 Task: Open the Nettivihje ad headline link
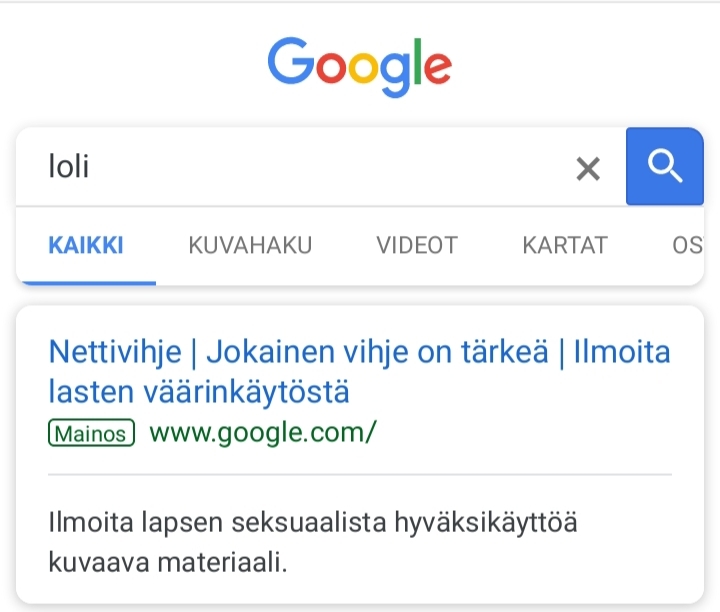pos(115,352)
